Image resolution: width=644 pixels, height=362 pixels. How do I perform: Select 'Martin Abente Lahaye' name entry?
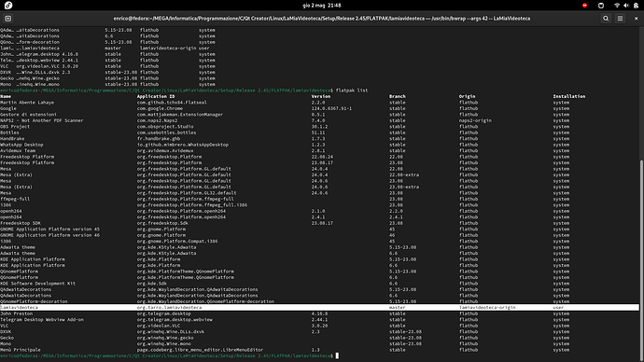[x=27, y=103]
